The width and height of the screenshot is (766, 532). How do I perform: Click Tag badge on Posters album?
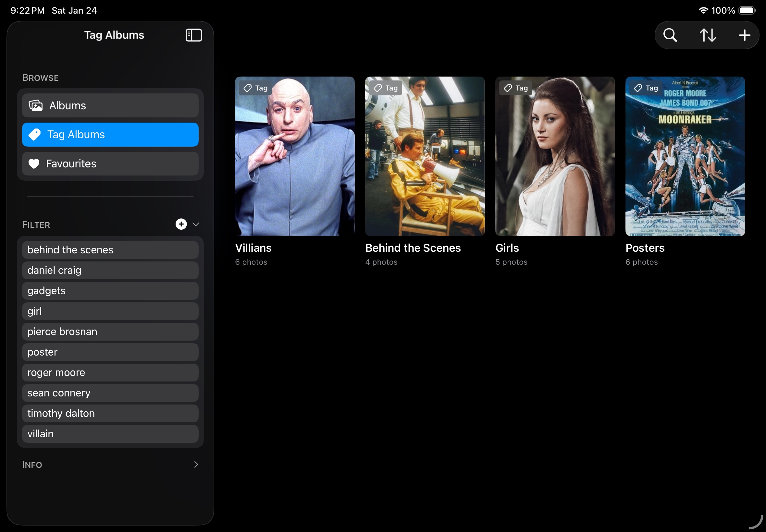coord(646,88)
